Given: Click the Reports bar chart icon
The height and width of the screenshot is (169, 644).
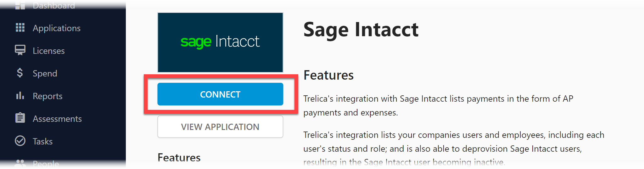Looking at the screenshot, I should [x=20, y=96].
